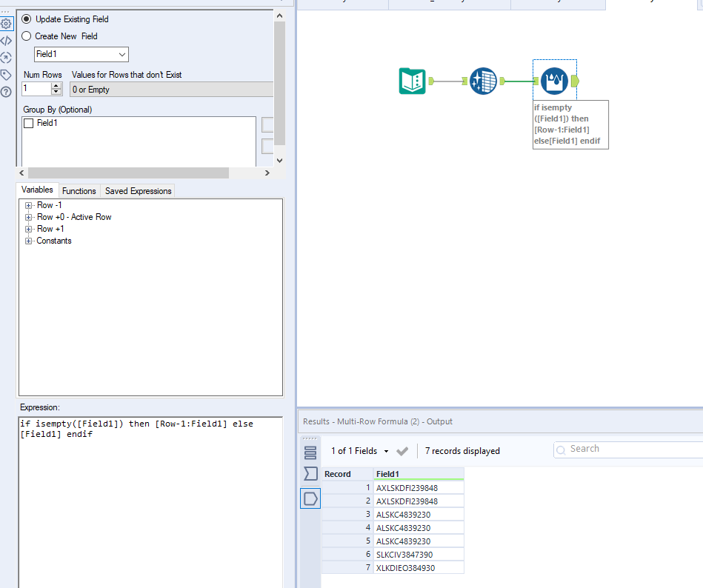Screen dimensions: 703x588
Task: Click the tag icon in the left sidebar
Action: (x=6, y=74)
